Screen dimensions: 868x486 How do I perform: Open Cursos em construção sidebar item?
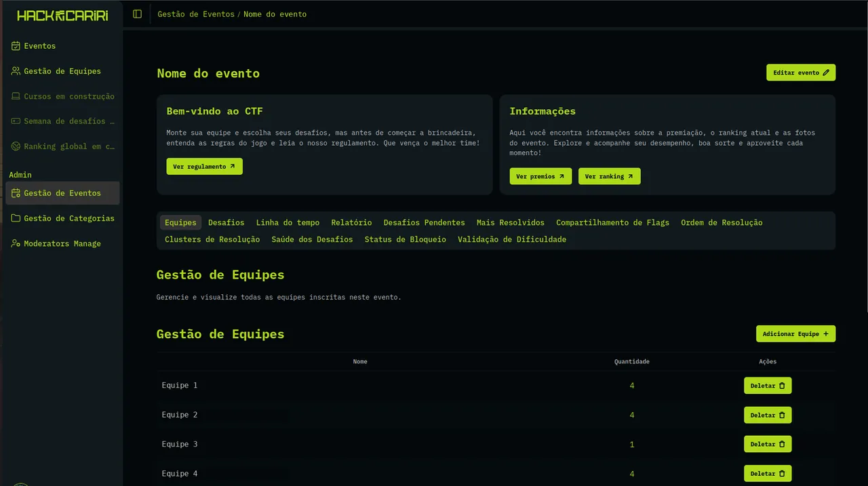[62, 96]
